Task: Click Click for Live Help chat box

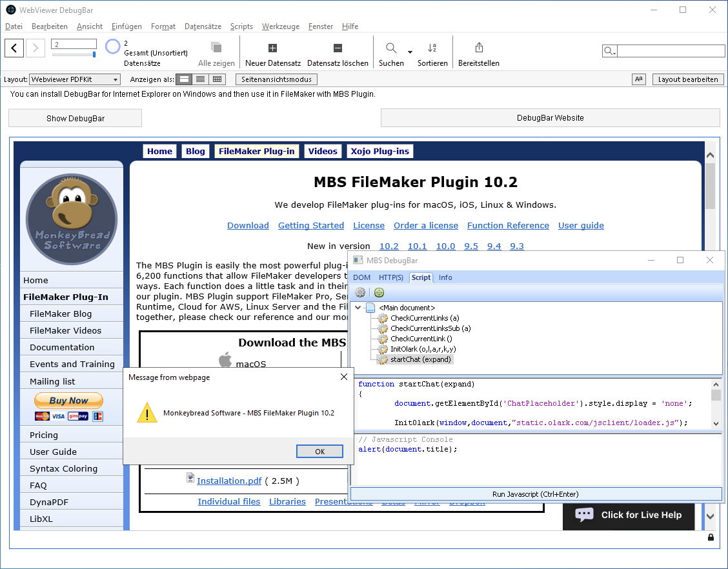Action: tap(629, 515)
